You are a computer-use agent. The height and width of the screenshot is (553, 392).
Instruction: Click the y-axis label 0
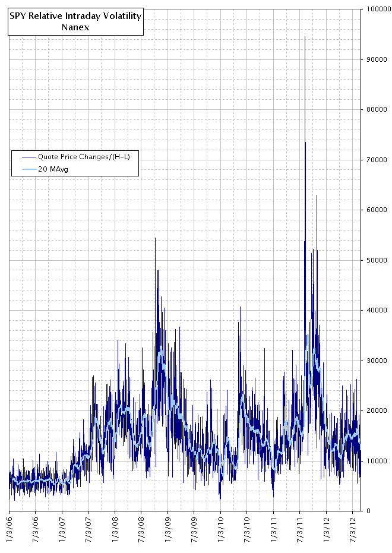click(x=368, y=511)
